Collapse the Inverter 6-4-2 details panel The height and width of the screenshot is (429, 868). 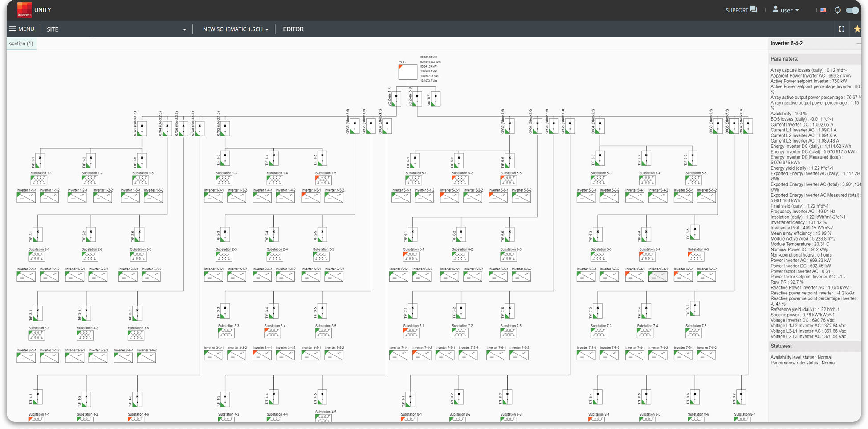[858, 44]
